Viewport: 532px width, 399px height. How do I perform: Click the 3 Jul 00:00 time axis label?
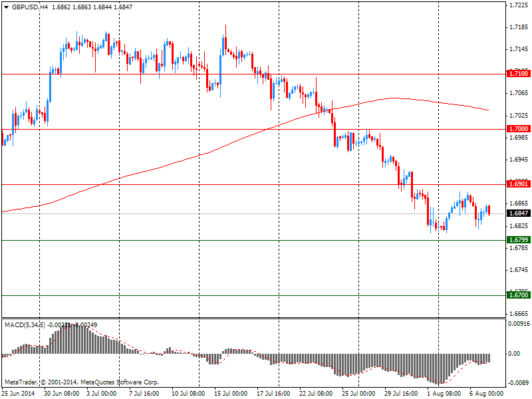click(x=102, y=394)
